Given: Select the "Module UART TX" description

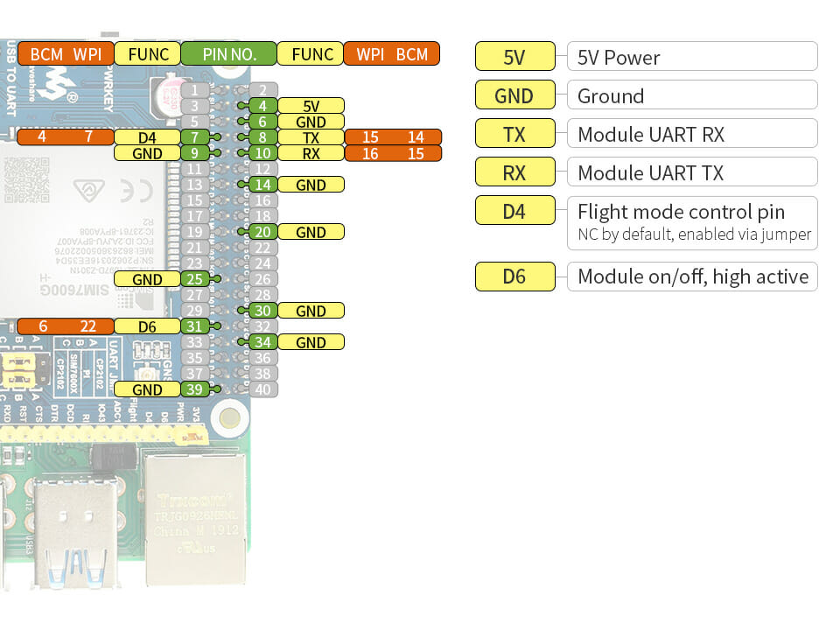Looking at the screenshot, I should point(692,172).
